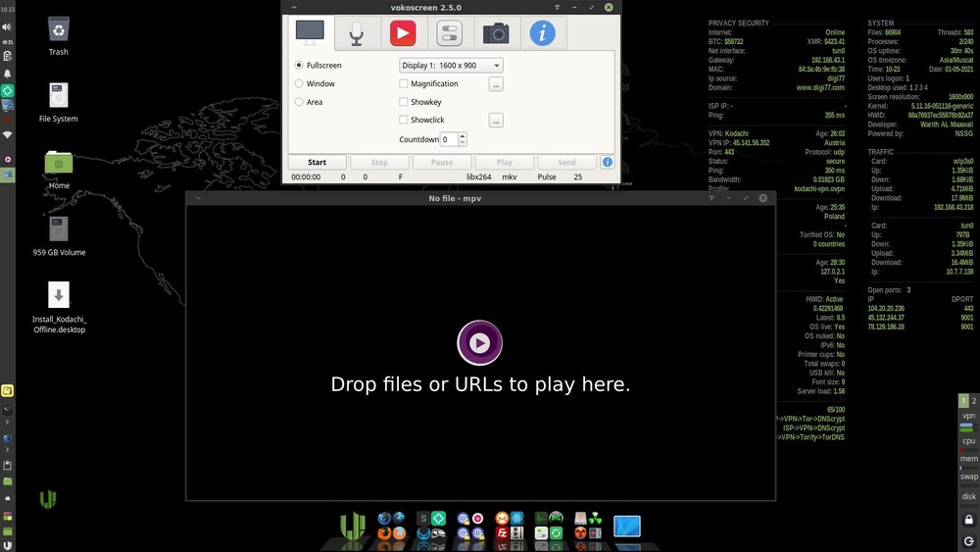Open the Display 1: 1600 x 900 dropdown
The image size is (980, 552).
point(451,66)
